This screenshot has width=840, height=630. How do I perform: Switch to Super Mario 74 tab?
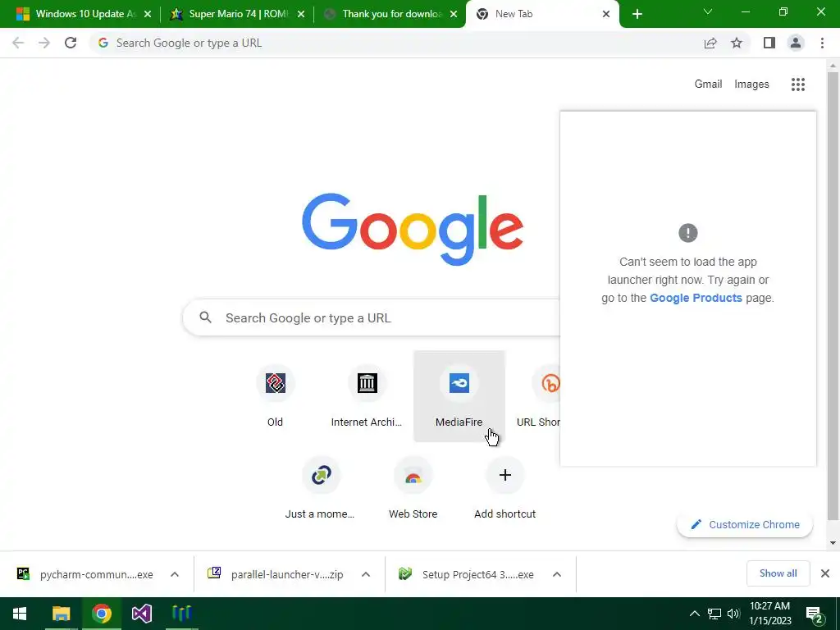click(x=239, y=14)
